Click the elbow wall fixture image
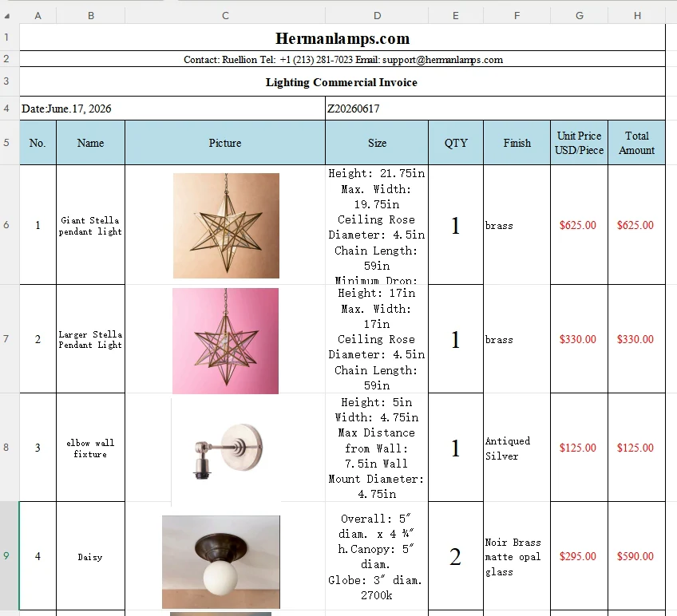677x616 pixels. pyautogui.click(x=226, y=451)
